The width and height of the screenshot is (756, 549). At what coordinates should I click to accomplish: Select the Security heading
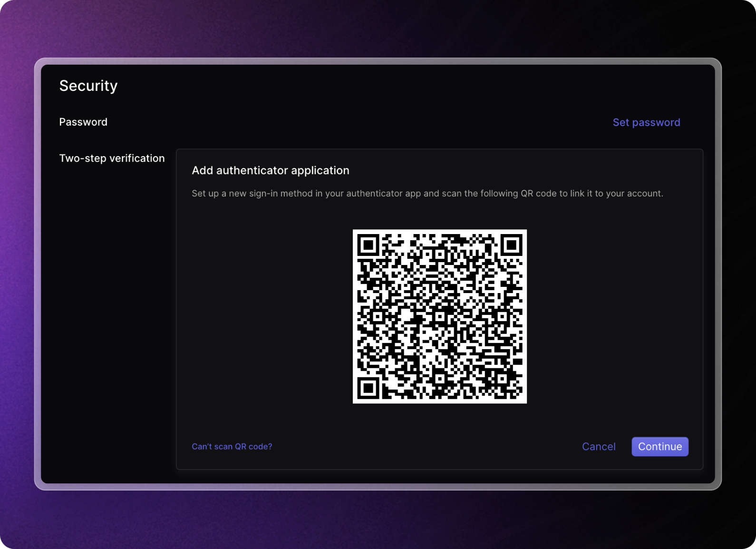click(88, 86)
